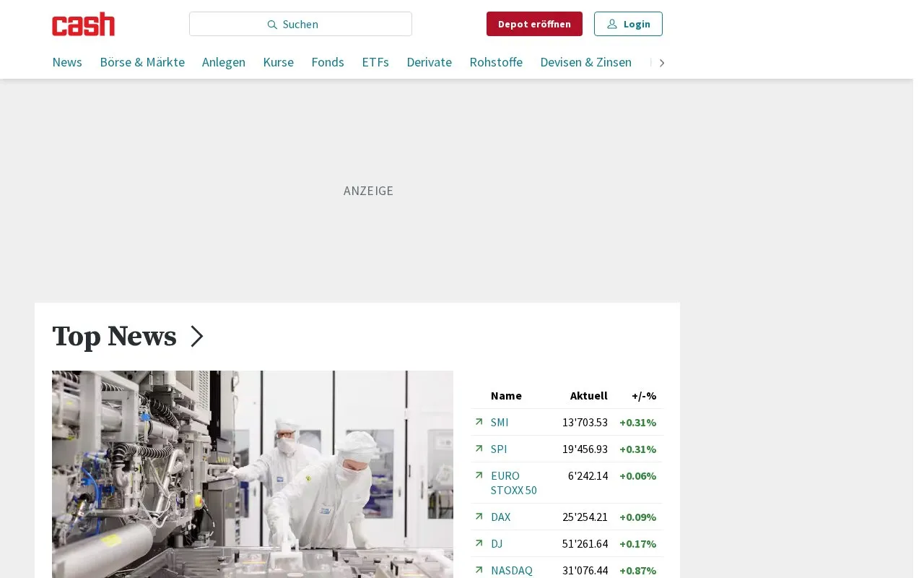Click the NASDAQ change +0.87%
Screen dimensions: 924x578
pyautogui.click(x=637, y=570)
